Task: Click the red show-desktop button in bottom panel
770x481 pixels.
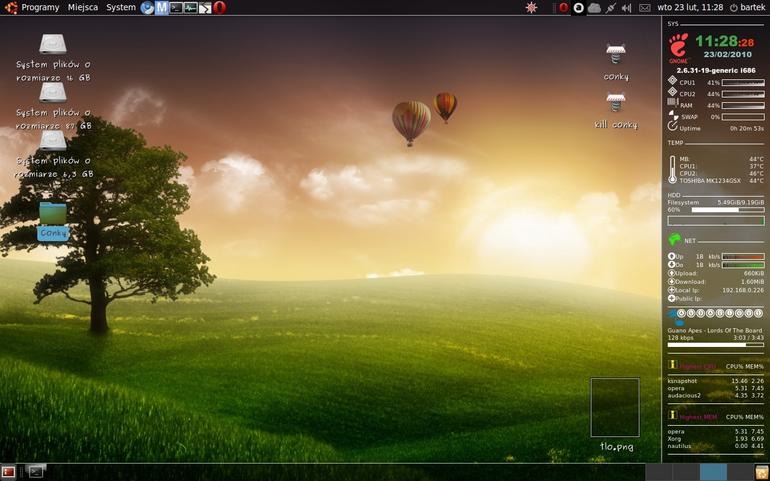Action: pyautogui.click(x=8, y=472)
